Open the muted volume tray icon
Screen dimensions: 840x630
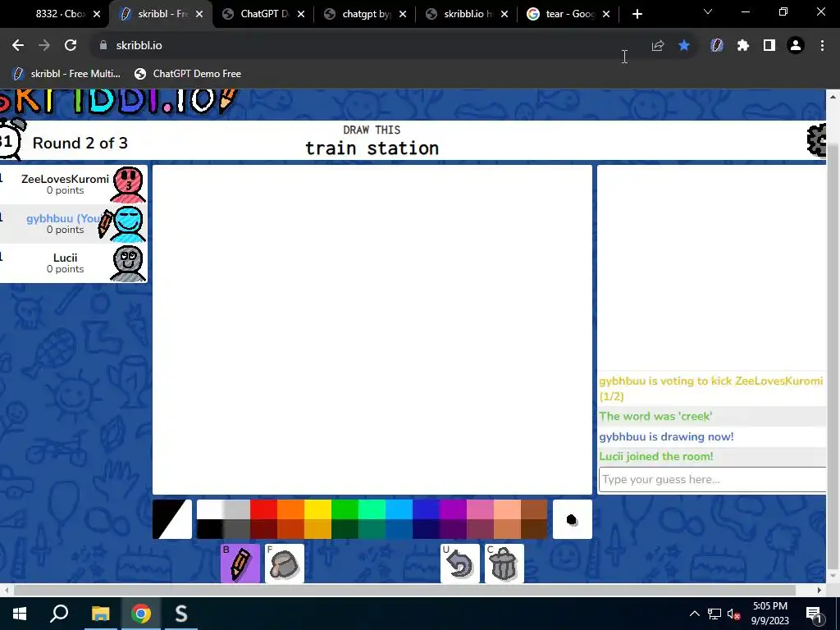(734, 614)
